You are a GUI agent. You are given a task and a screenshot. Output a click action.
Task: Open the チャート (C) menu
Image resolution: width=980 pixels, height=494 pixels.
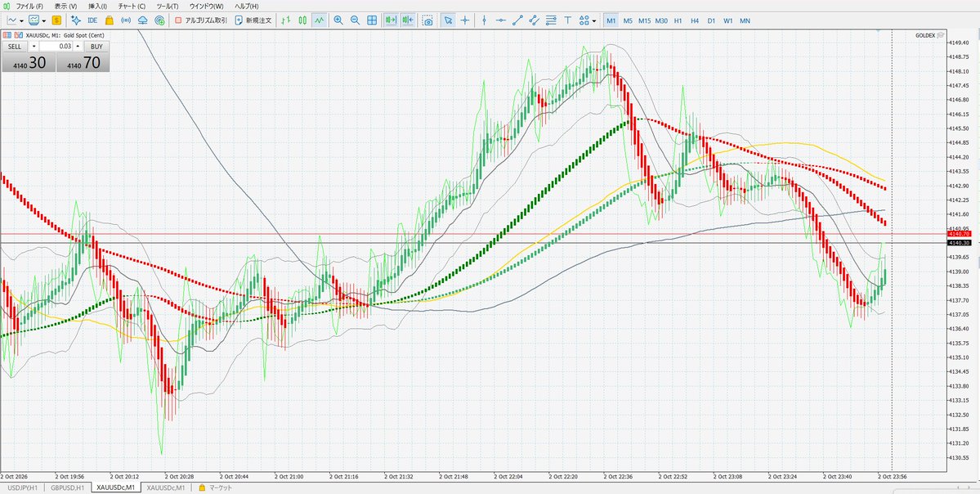point(132,6)
